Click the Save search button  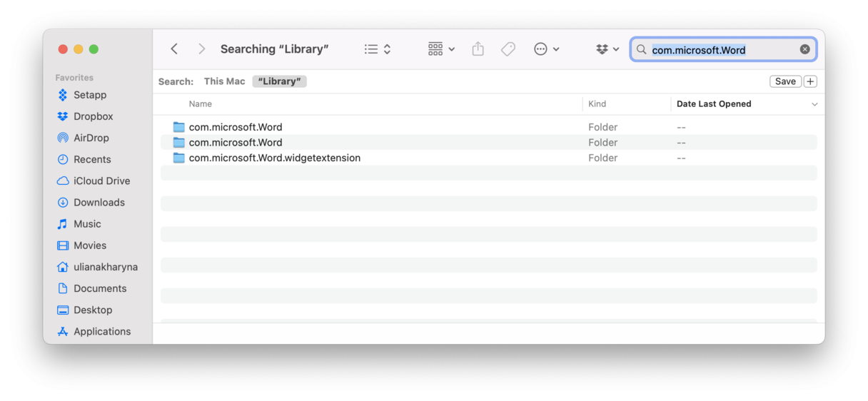point(785,81)
